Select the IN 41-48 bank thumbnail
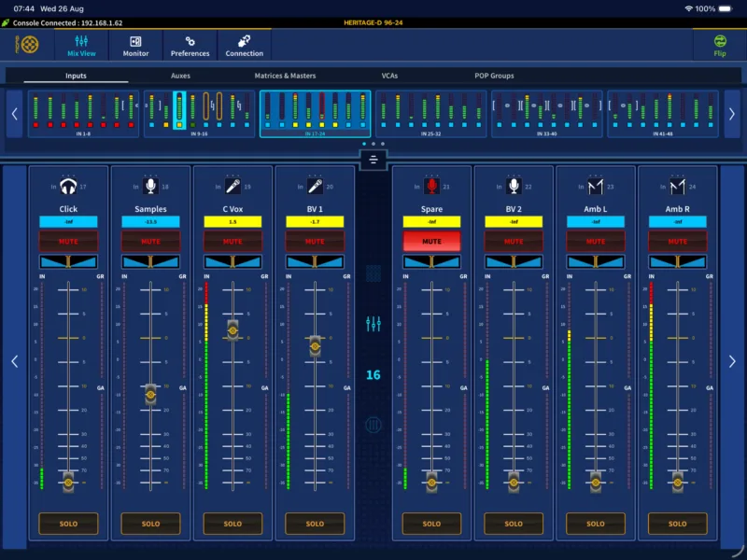Viewport: 747px width, 560px height. tap(663, 114)
